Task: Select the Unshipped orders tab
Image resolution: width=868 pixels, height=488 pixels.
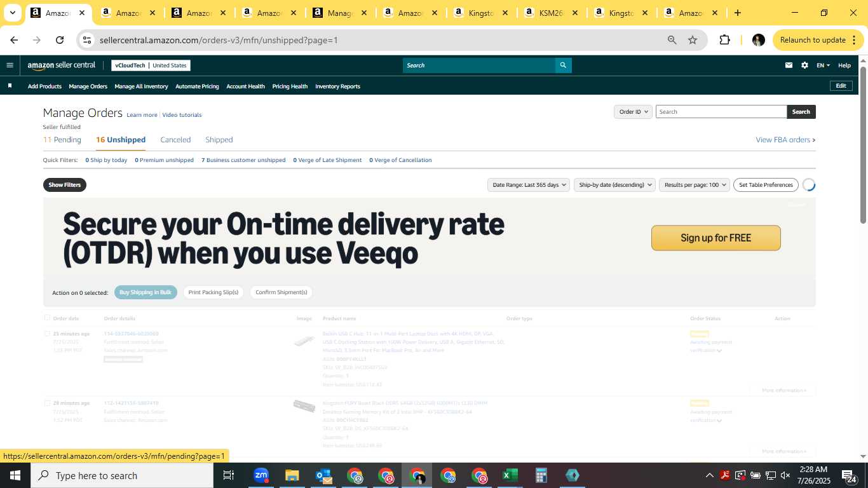Action: [121, 140]
